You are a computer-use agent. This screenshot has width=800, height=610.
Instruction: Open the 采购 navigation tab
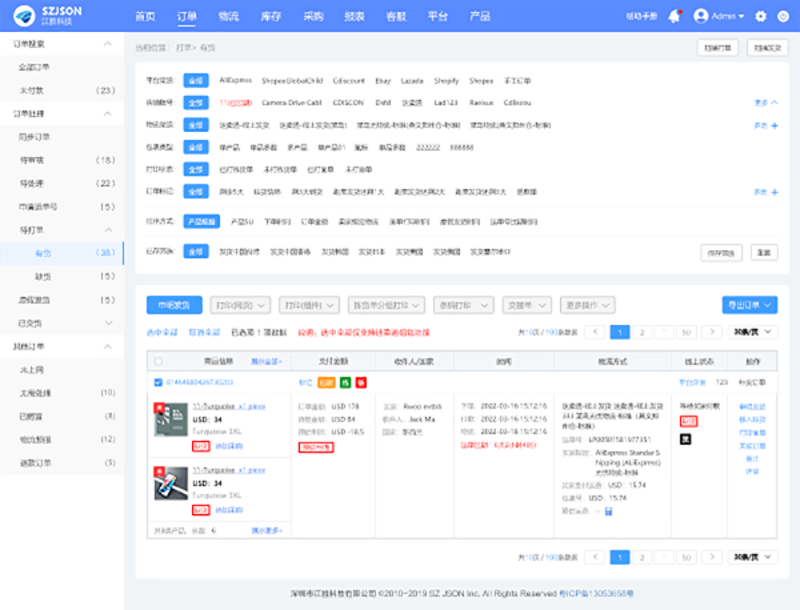pos(313,16)
